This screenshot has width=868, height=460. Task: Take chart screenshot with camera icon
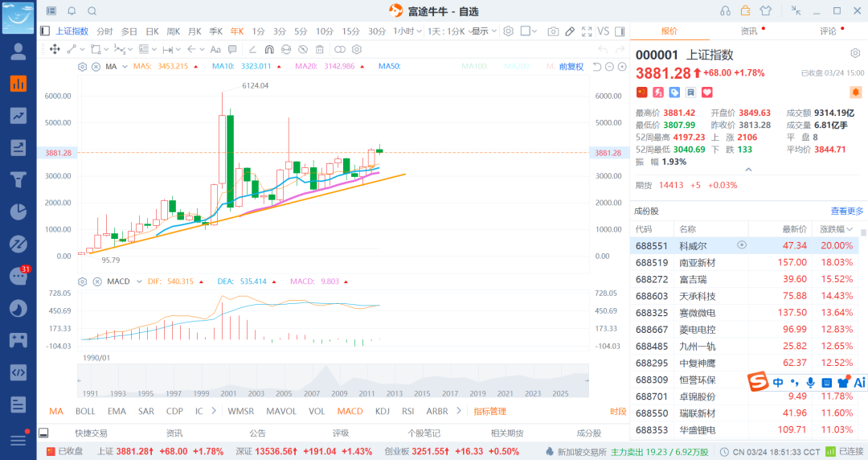coord(553,31)
